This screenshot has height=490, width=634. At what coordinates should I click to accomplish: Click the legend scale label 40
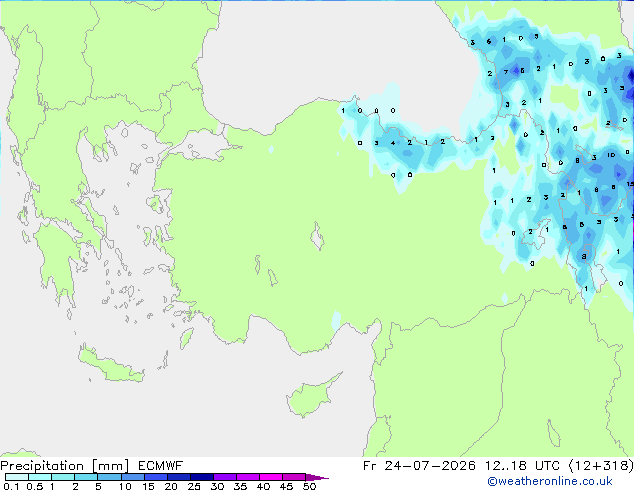pos(263,486)
